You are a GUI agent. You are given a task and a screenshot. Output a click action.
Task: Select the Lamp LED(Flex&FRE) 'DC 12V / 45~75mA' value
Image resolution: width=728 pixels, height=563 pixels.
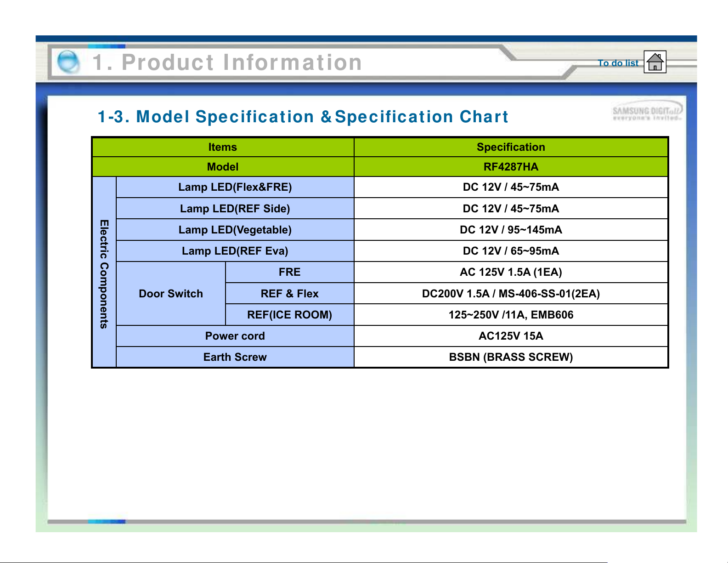click(x=511, y=187)
